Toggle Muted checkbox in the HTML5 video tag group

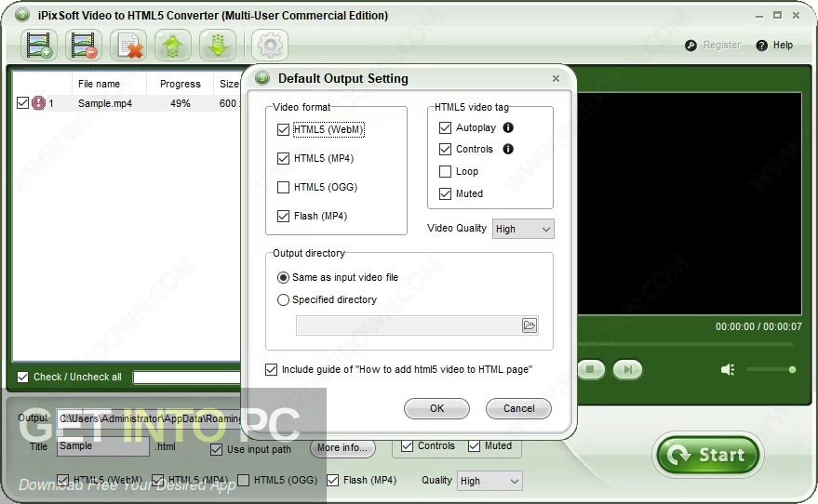point(445,194)
